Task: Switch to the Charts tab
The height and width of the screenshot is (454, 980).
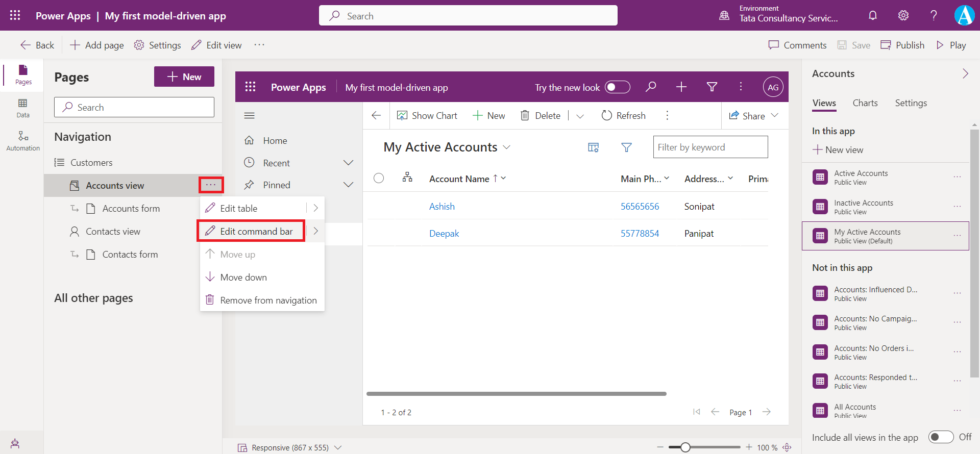Action: pos(865,103)
